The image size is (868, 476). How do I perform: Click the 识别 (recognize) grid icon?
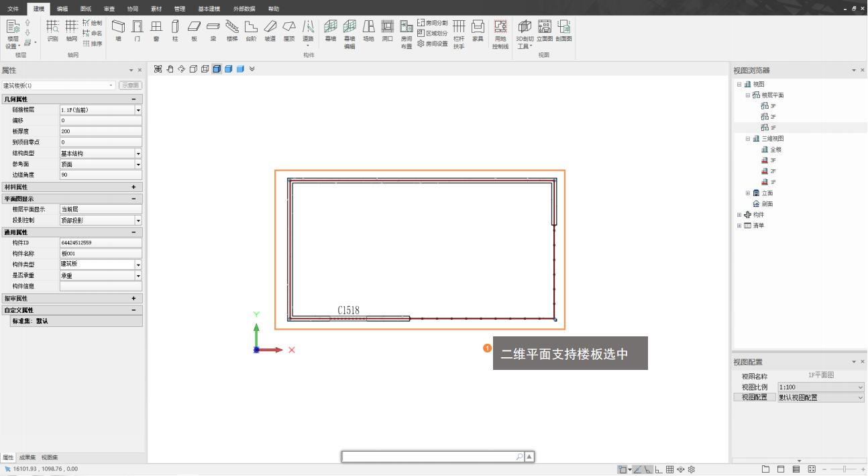point(52,30)
